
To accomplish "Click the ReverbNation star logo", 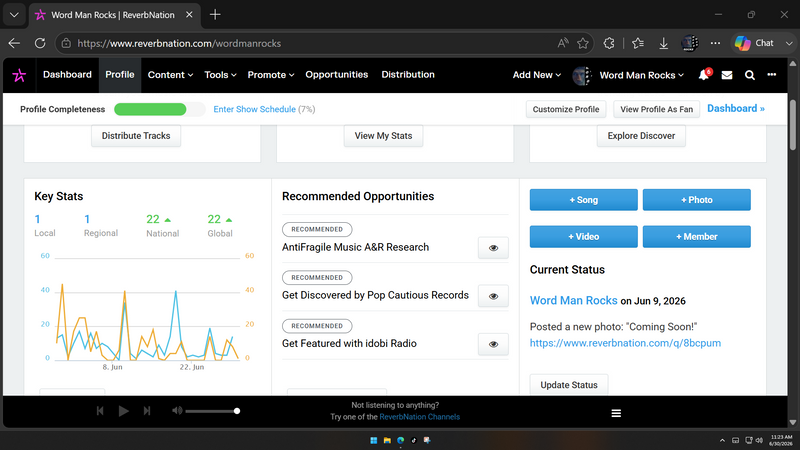I will tap(19, 75).
